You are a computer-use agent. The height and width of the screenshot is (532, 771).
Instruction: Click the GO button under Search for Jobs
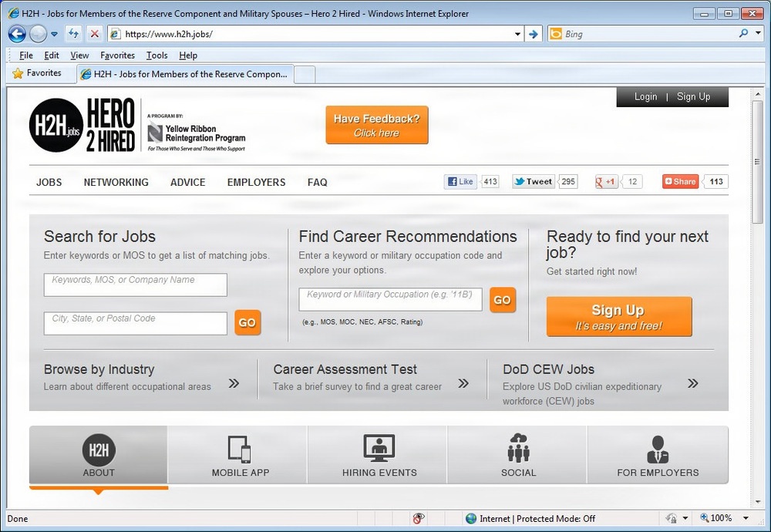[x=247, y=322]
